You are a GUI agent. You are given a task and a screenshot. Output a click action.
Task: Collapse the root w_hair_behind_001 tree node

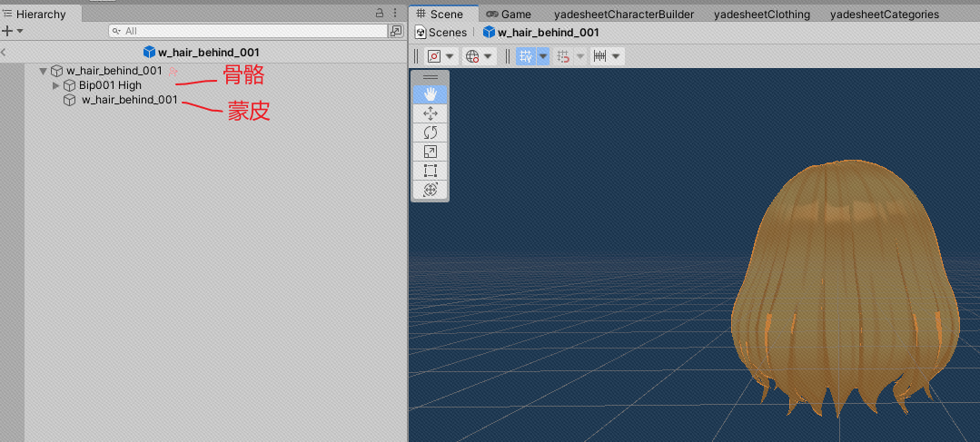pyautogui.click(x=43, y=71)
